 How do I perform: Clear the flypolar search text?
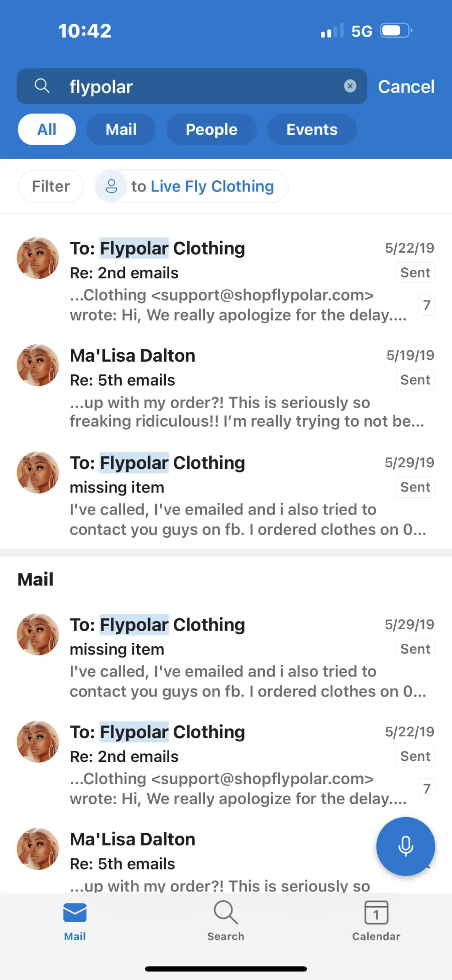click(x=350, y=86)
